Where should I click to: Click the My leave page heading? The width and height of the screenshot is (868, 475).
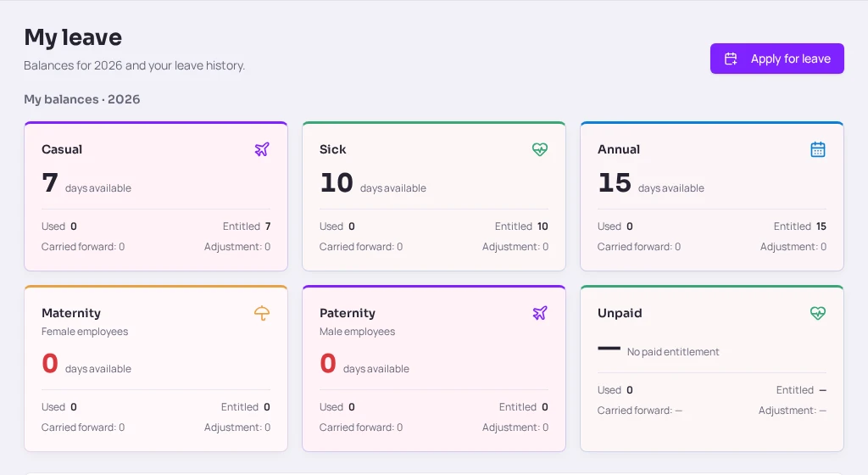[73, 37]
